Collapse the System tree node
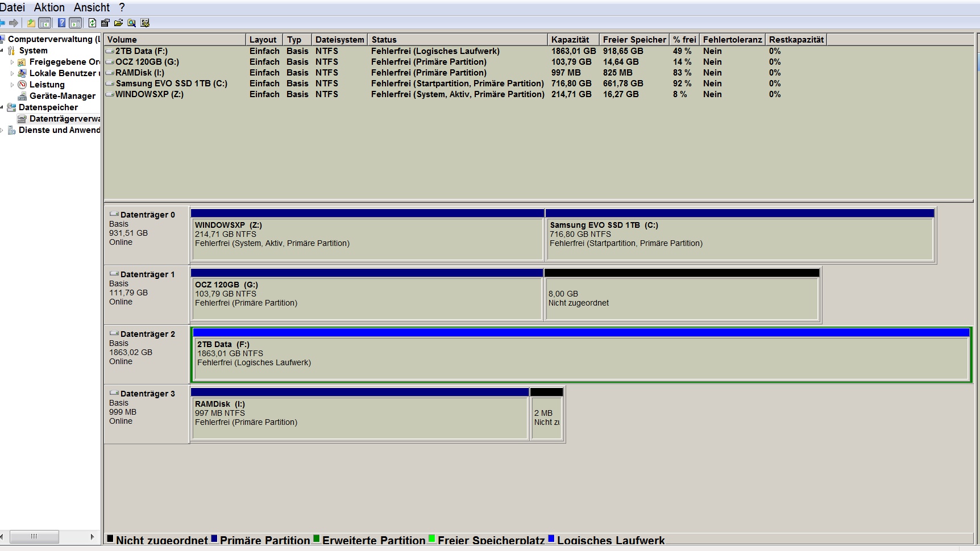 point(2,51)
